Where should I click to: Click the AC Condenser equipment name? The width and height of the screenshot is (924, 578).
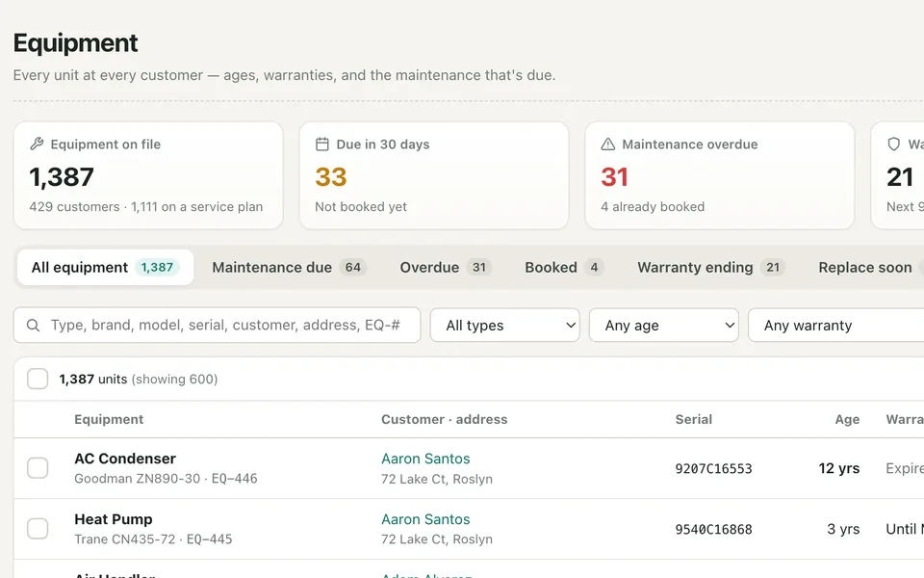click(x=125, y=459)
